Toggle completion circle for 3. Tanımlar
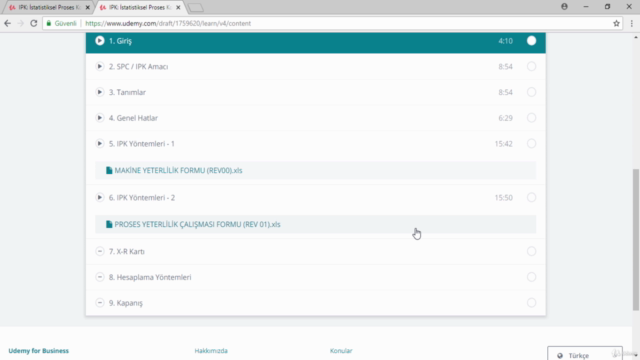Image resolution: width=640 pixels, height=360 pixels. [x=531, y=92]
